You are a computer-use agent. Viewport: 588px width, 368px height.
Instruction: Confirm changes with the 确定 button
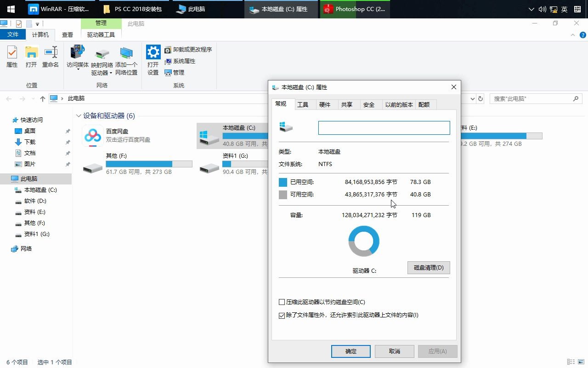[x=351, y=351]
